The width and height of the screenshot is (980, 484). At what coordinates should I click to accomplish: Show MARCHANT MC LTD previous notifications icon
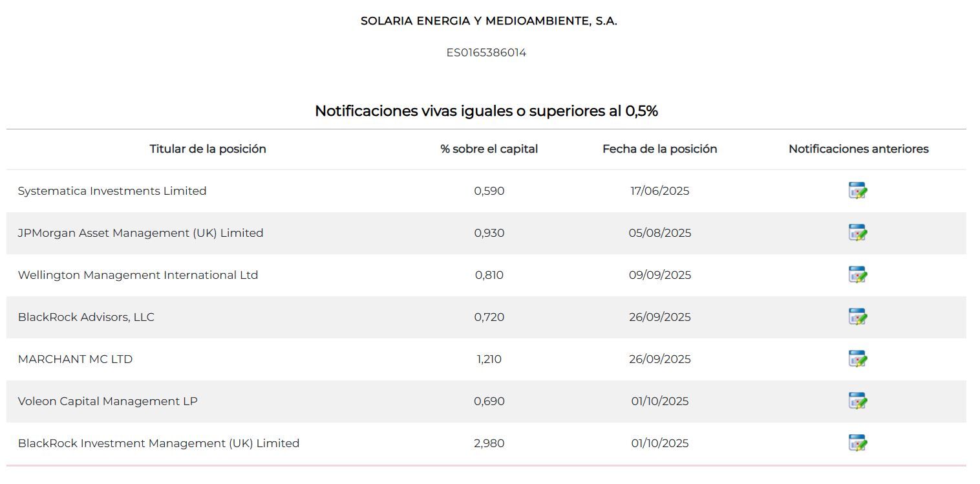click(857, 359)
